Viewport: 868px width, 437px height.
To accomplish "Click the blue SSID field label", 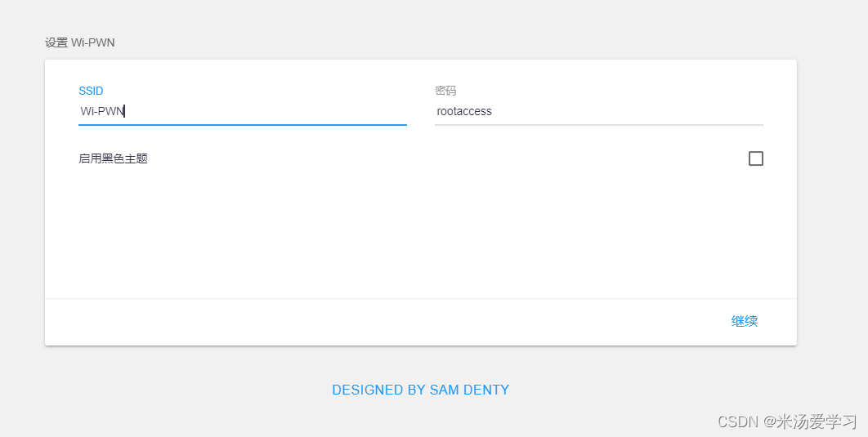I will pos(91,91).
